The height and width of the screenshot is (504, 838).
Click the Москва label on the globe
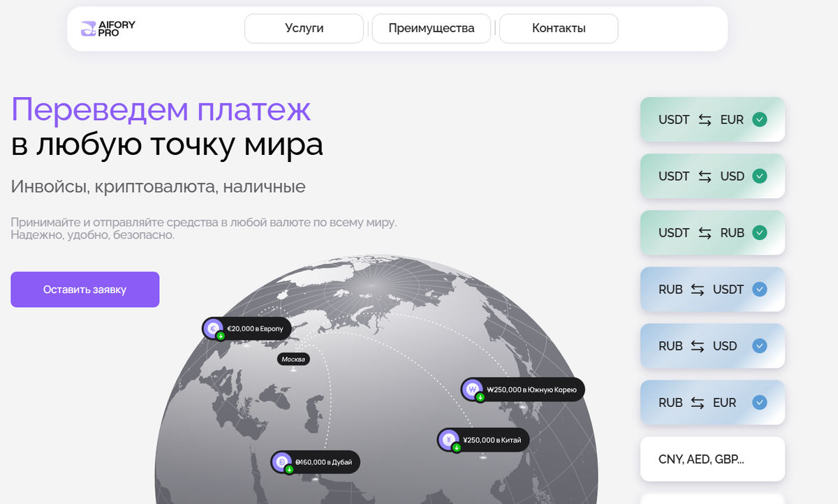(x=295, y=359)
